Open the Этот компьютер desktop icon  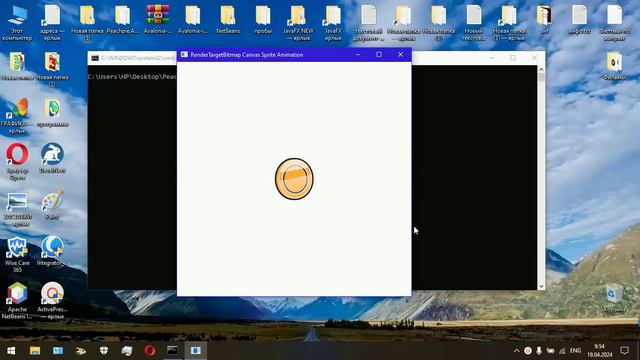17,23
